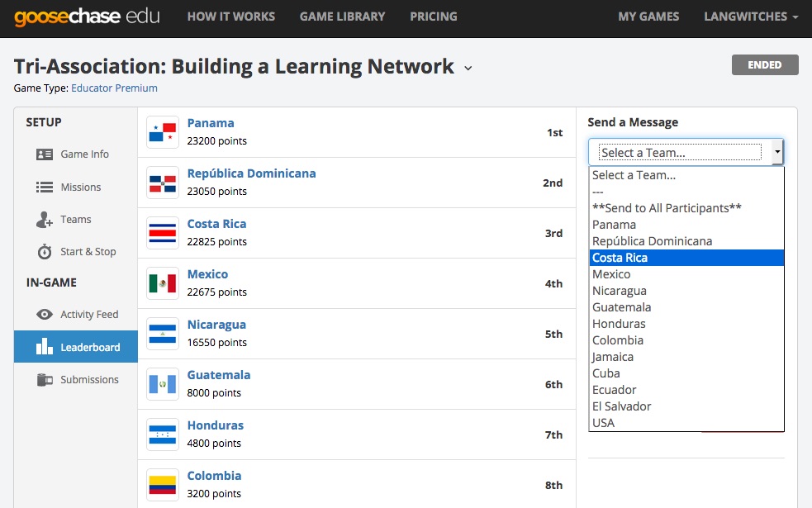Select the Leaderboard sidebar tab
This screenshot has width=812, height=508.
point(76,346)
